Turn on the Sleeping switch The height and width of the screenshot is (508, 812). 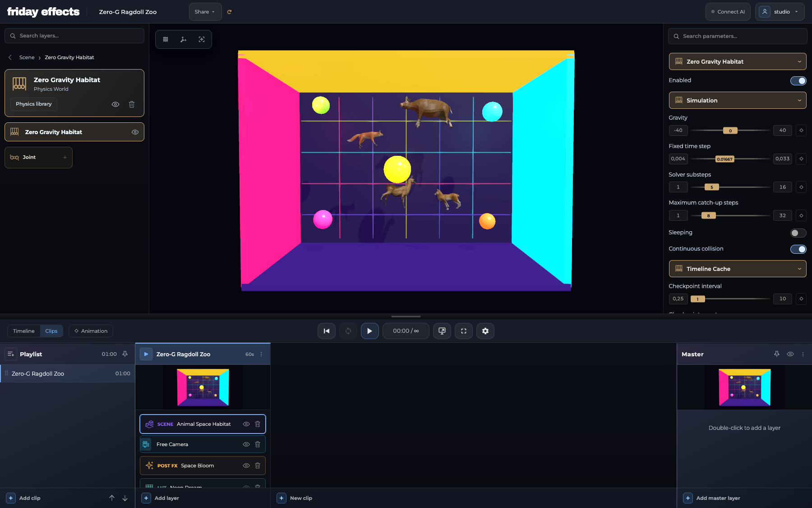798,233
